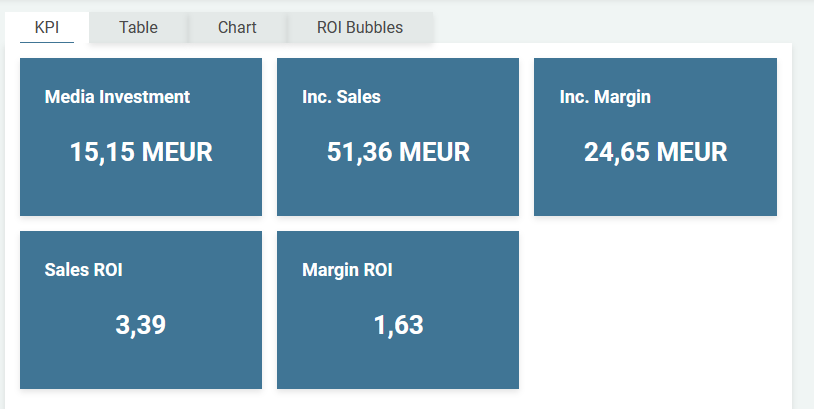Click the Margin ROI card title

click(x=347, y=270)
